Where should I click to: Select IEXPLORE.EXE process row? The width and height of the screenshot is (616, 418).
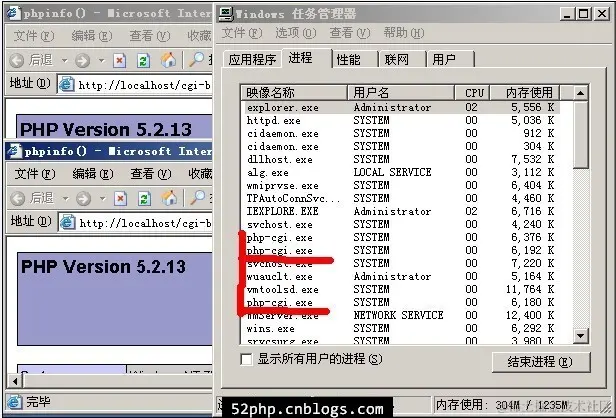[400, 211]
